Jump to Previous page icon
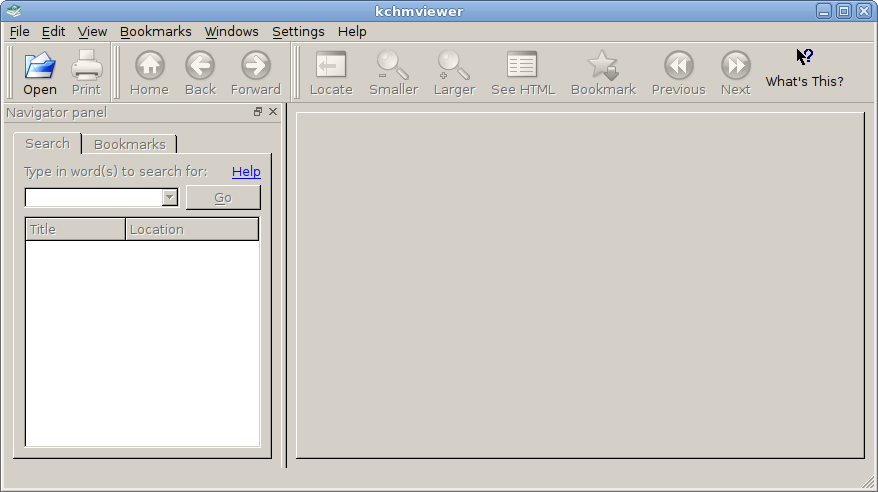This screenshot has width=878, height=492. [x=679, y=73]
